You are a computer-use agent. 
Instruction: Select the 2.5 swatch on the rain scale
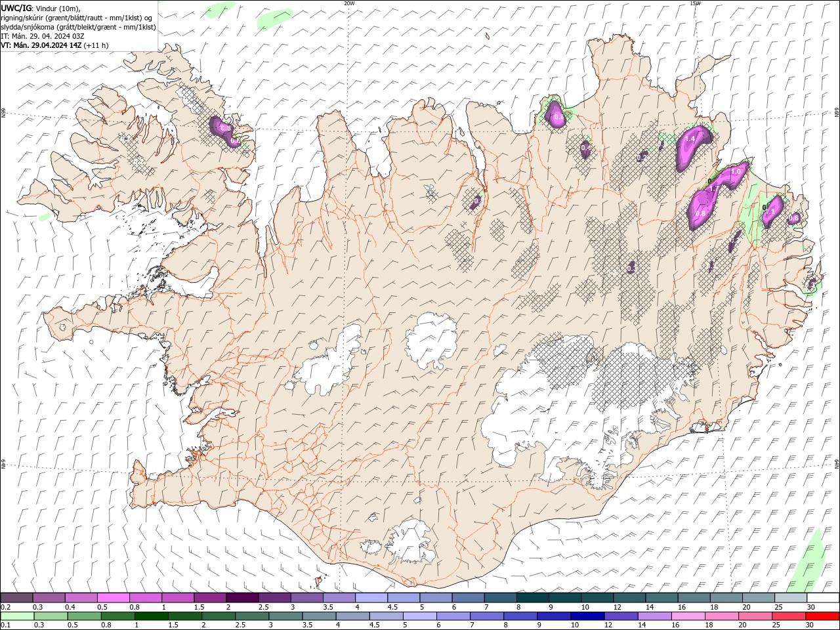(x=251, y=616)
